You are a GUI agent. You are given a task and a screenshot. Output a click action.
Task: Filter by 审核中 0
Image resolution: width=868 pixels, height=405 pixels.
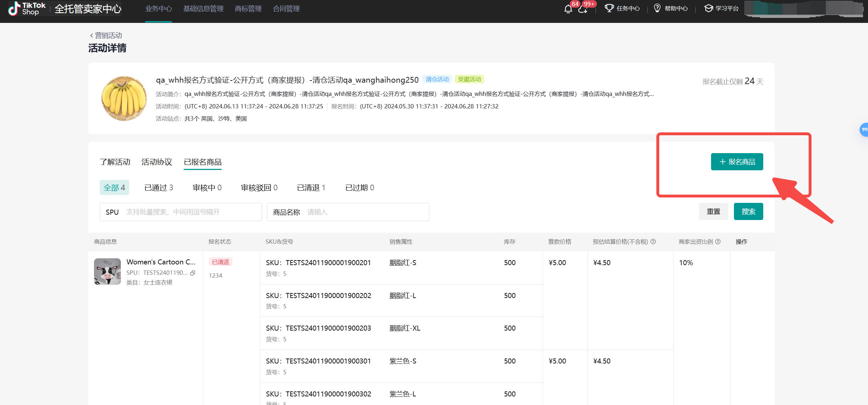coord(207,187)
